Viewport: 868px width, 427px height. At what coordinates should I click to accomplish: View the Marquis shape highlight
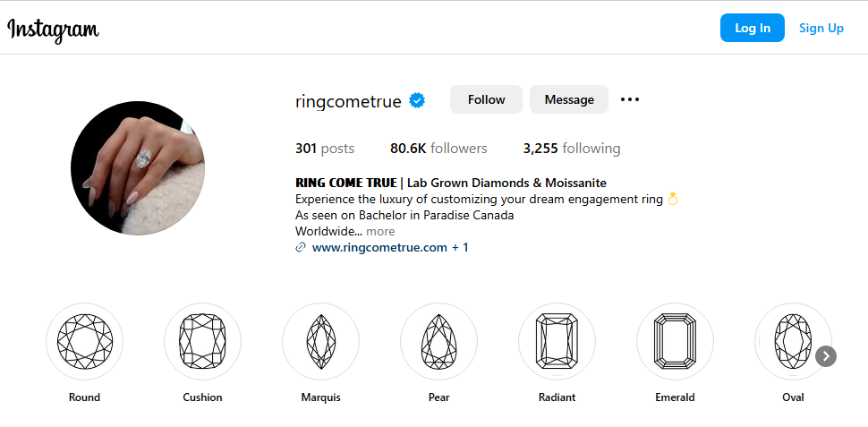click(320, 342)
